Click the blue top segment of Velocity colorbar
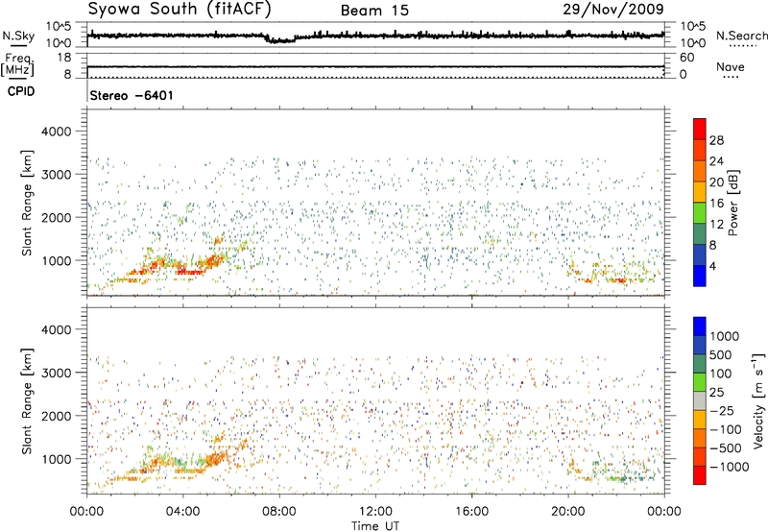Viewport: 768px width, 532px height. click(x=700, y=326)
